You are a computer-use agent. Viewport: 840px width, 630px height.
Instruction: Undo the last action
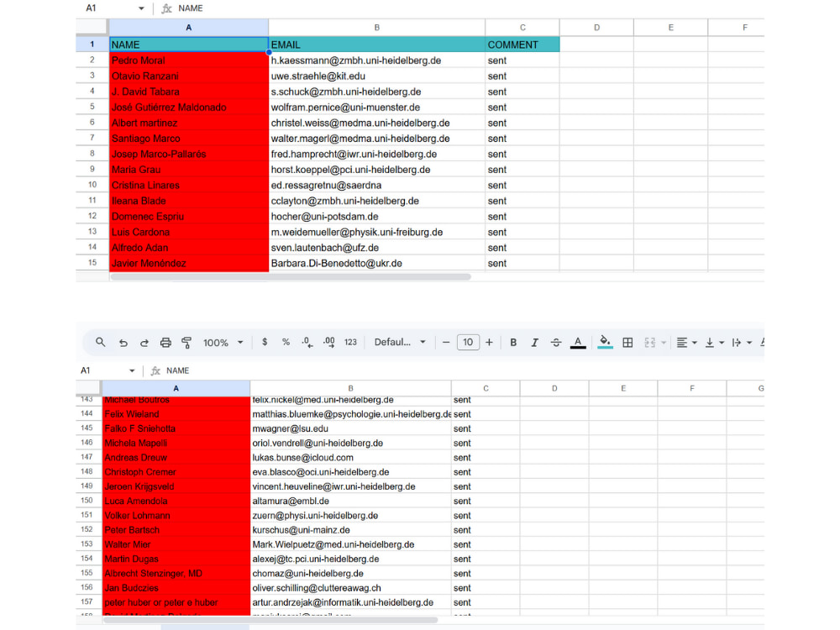pyautogui.click(x=123, y=343)
